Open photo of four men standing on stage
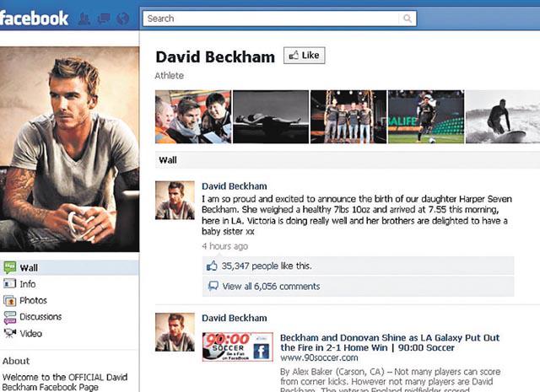The height and width of the screenshot is (392, 540). coord(348,116)
